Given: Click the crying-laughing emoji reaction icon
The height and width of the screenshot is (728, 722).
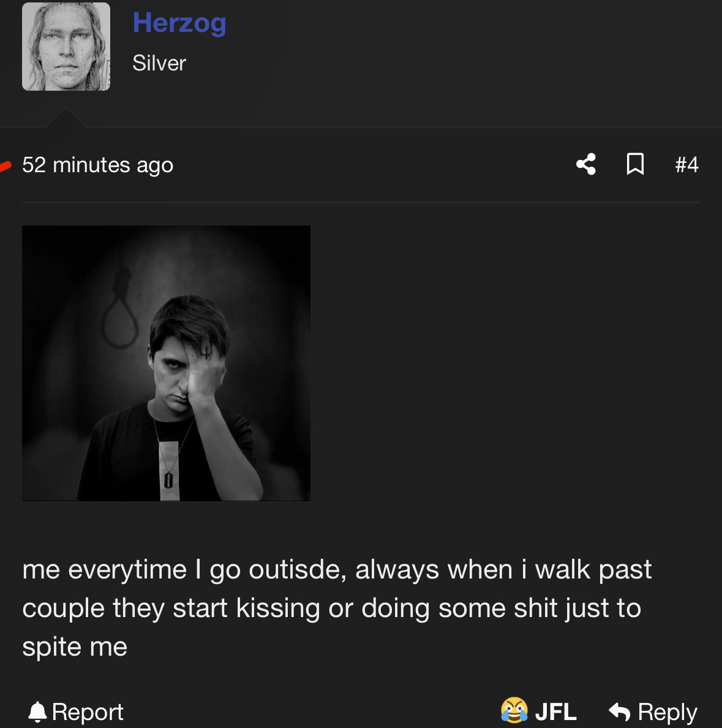Looking at the screenshot, I should 514,711.
